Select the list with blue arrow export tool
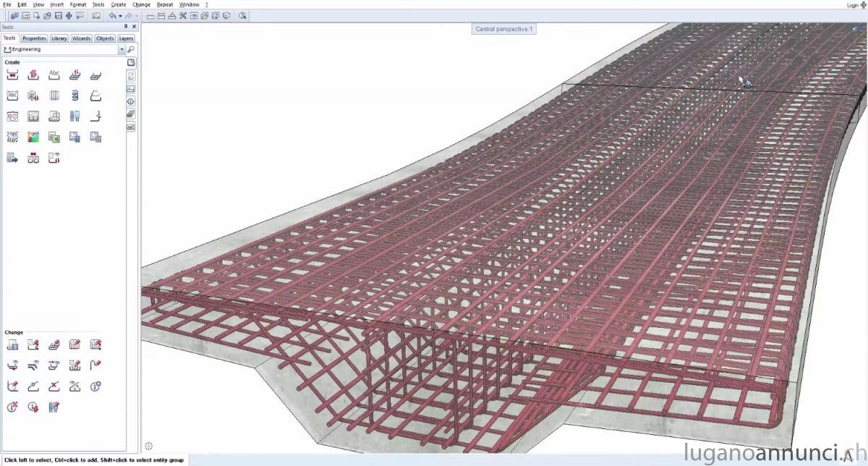The height and width of the screenshot is (466, 868). [x=12, y=158]
